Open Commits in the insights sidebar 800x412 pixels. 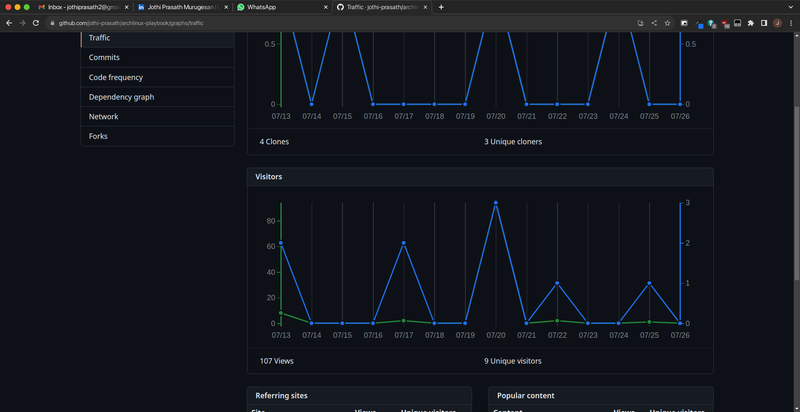click(x=104, y=57)
